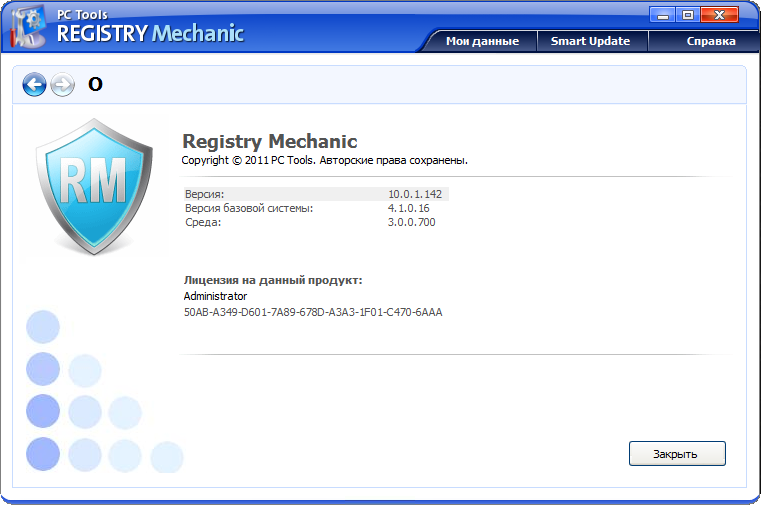Click the page title letter O

pos(95,85)
